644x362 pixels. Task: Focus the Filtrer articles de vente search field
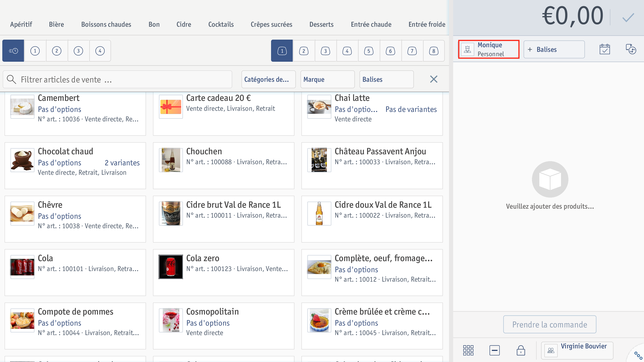point(118,79)
